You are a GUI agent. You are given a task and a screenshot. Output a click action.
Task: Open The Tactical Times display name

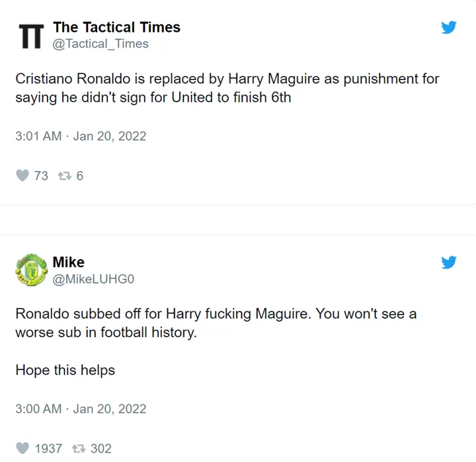coord(116,27)
